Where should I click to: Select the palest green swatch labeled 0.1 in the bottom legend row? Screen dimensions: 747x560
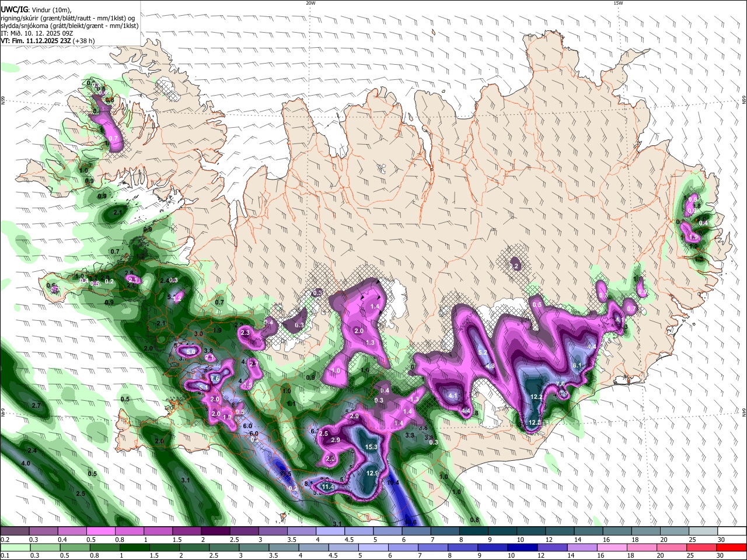click(15, 548)
